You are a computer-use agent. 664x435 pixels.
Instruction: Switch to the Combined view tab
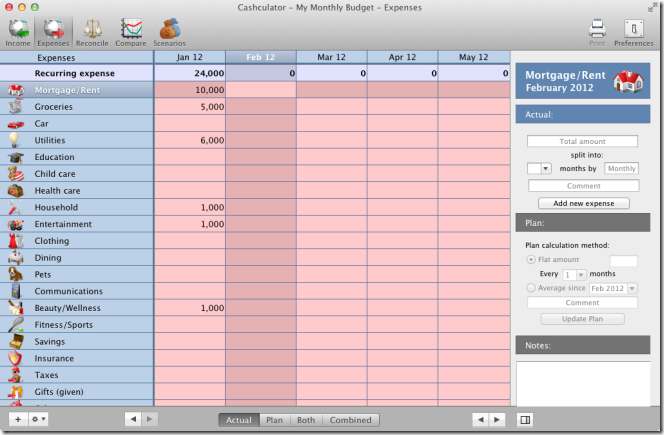click(x=351, y=420)
